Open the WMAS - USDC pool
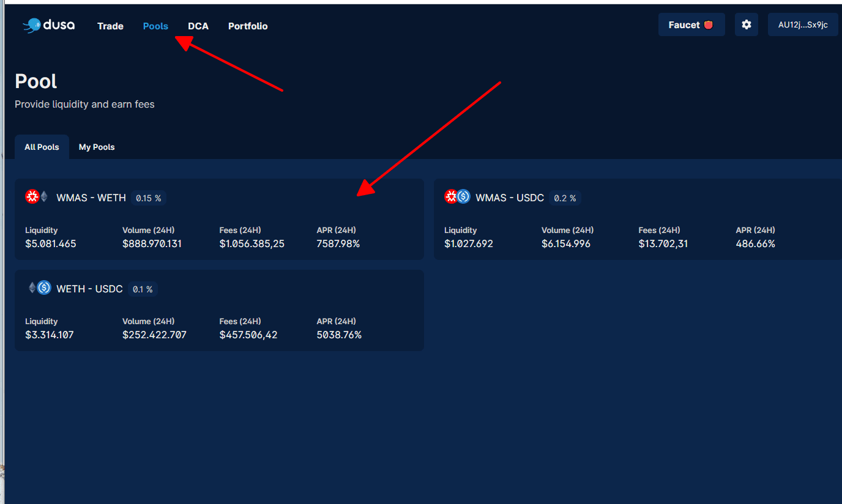The height and width of the screenshot is (504, 842). [638, 219]
